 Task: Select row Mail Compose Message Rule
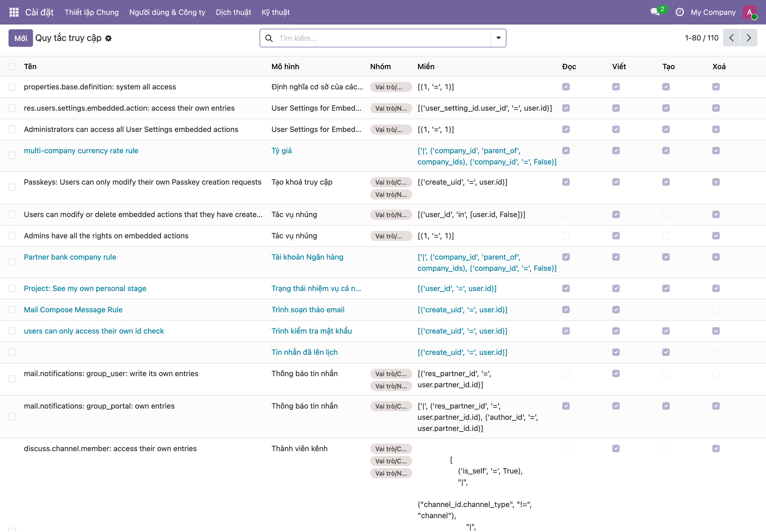(12, 310)
